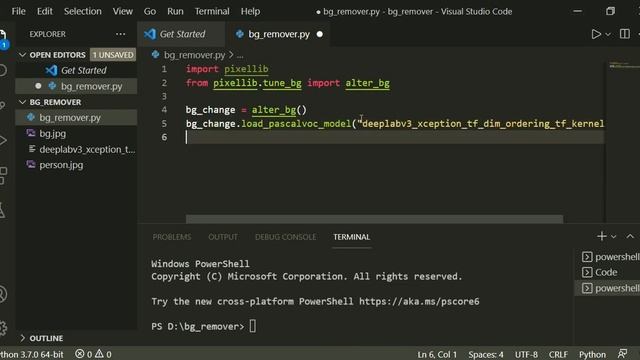This screenshot has height=360, width=640.
Task: Switch to Output panel tab
Action: [223, 237]
